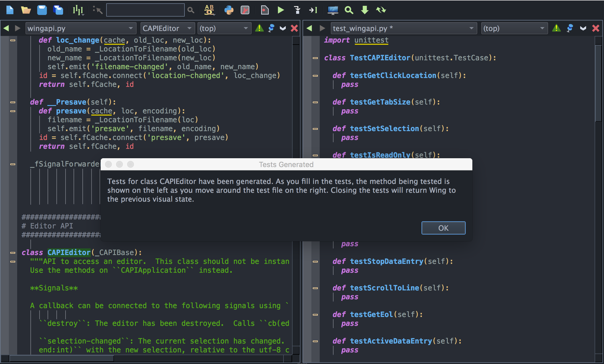
Task: Pin the left editor with pushpin icon
Action: (271, 28)
